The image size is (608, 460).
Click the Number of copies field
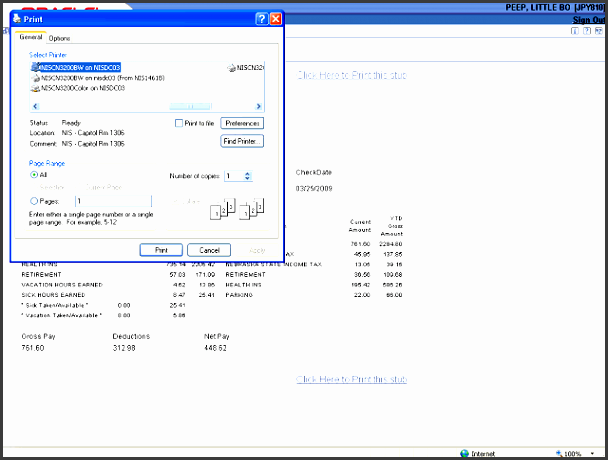coord(234,176)
